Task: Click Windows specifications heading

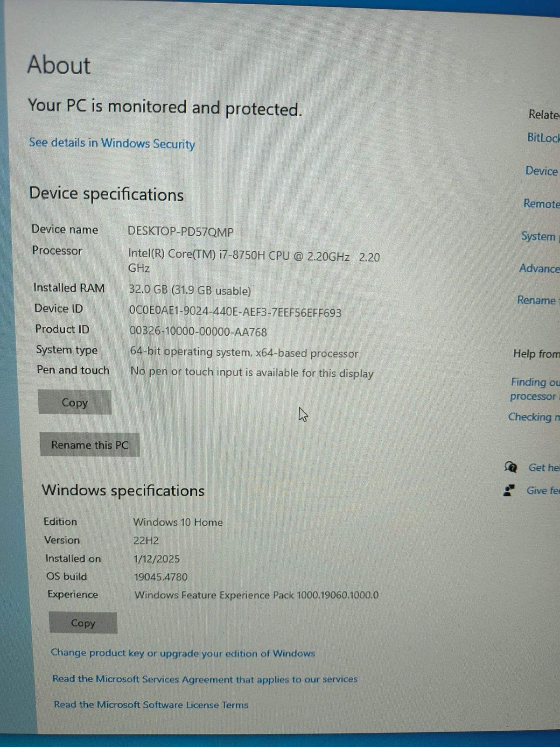Action: (123, 490)
